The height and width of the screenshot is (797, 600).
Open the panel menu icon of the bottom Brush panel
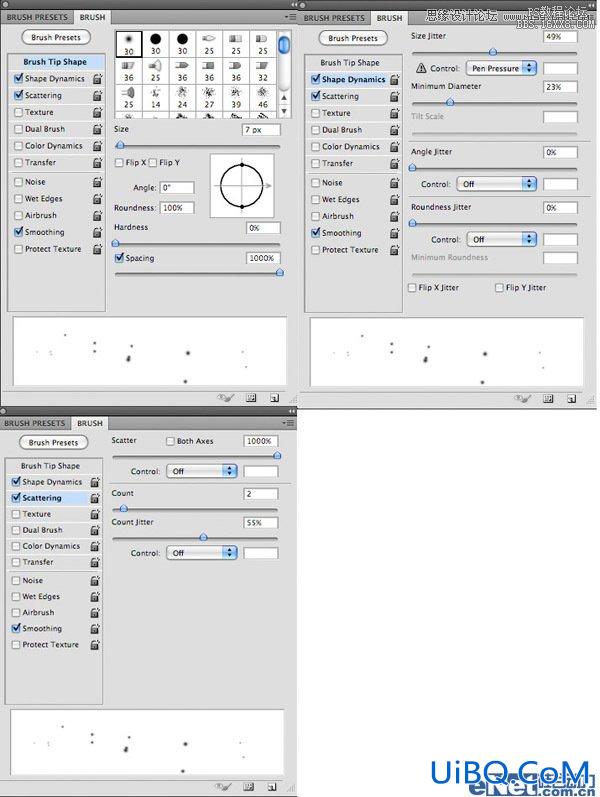point(288,423)
